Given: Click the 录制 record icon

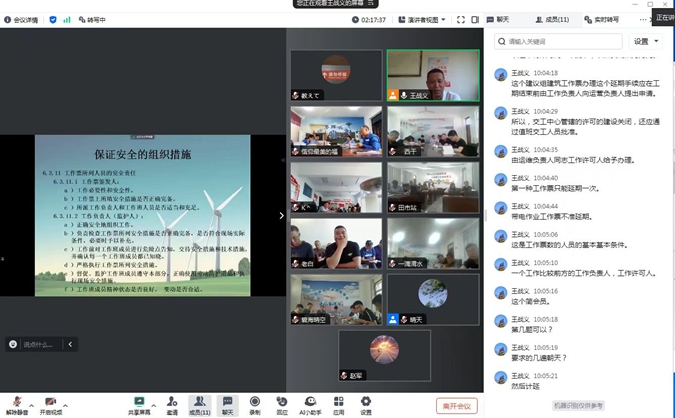Looking at the screenshot, I should [255, 402].
